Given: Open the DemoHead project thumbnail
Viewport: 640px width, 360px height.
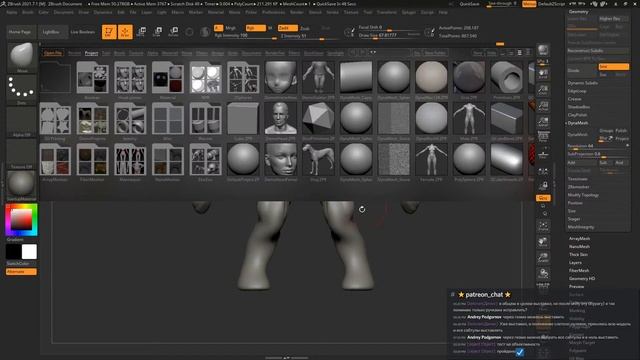Looking at the screenshot, I should pyautogui.click(x=281, y=118).
